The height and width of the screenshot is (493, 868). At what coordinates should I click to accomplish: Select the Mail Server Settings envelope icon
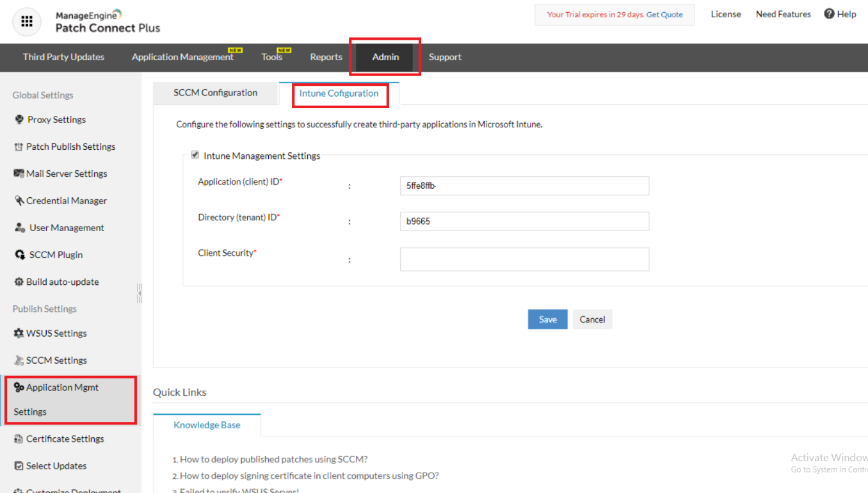(x=19, y=174)
